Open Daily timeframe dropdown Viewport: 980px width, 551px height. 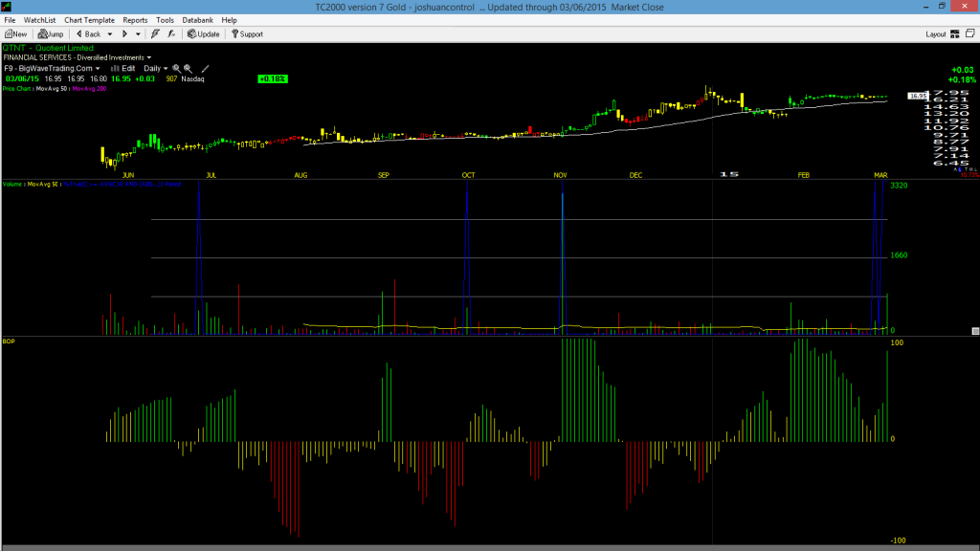click(156, 69)
